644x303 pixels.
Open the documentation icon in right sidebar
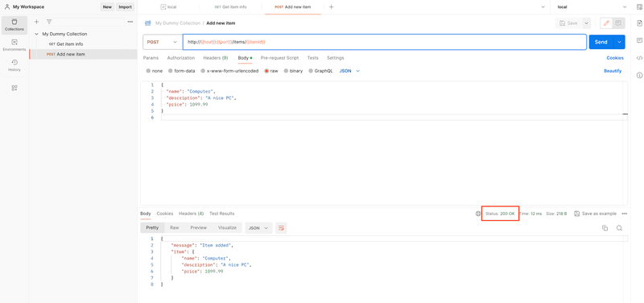pyautogui.click(x=639, y=24)
